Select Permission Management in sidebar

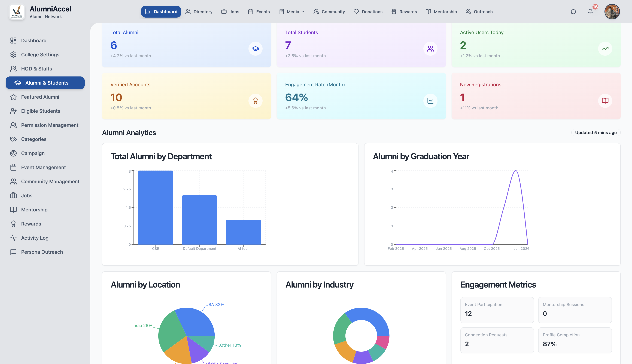point(50,125)
